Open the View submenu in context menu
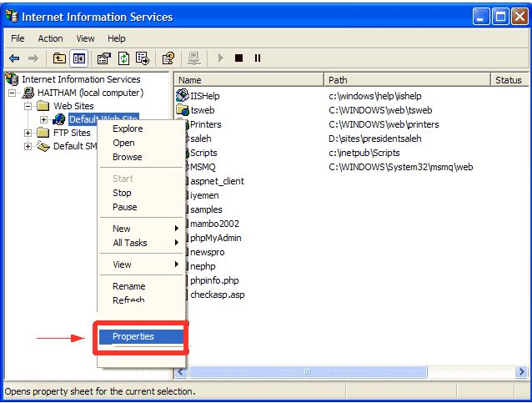This screenshot has height=403, width=532. pyautogui.click(x=141, y=264)
